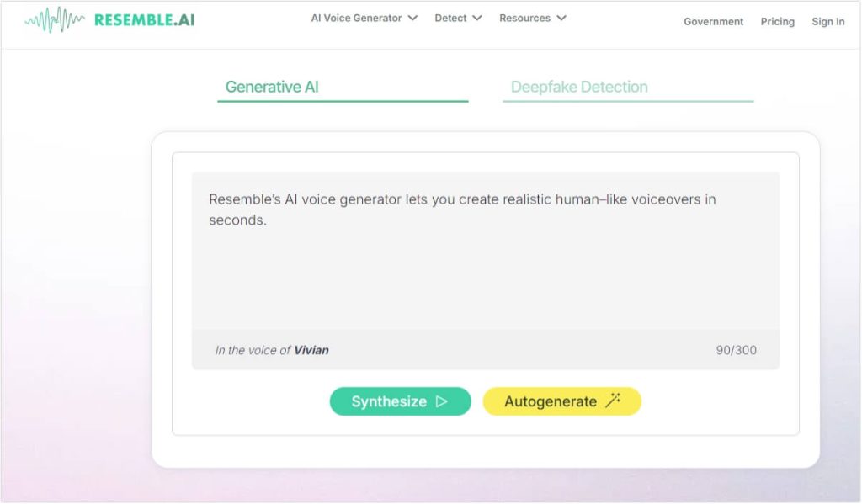Click the 90/300 character counter

pos(736,350)
